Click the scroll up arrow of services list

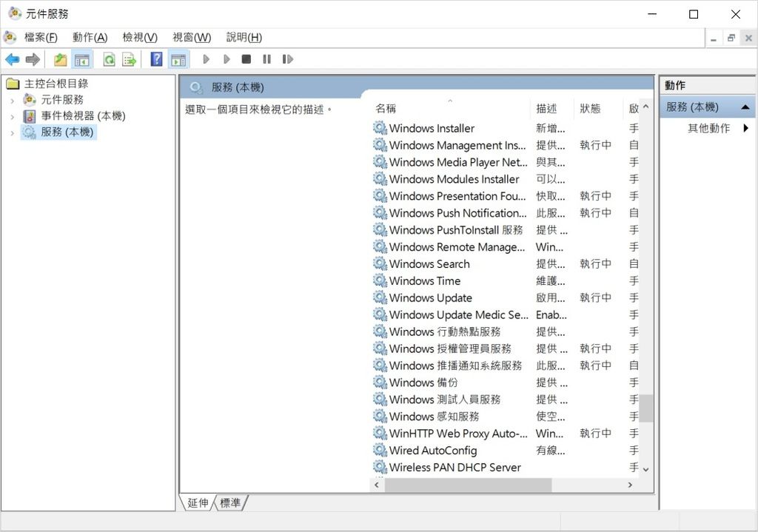pyautogui.click(x=645, y=107)
